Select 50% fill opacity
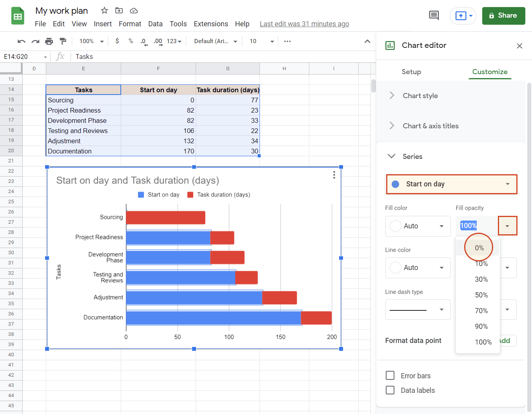 482,295
